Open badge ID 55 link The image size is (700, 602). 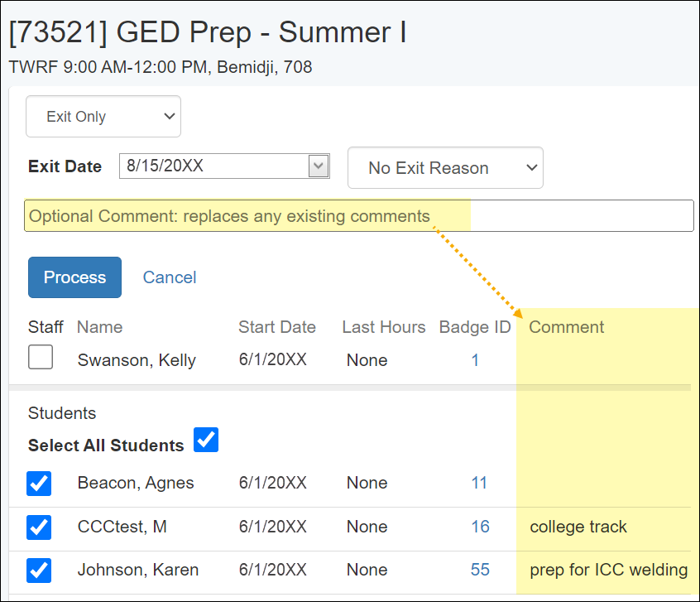tap(480, 570)
